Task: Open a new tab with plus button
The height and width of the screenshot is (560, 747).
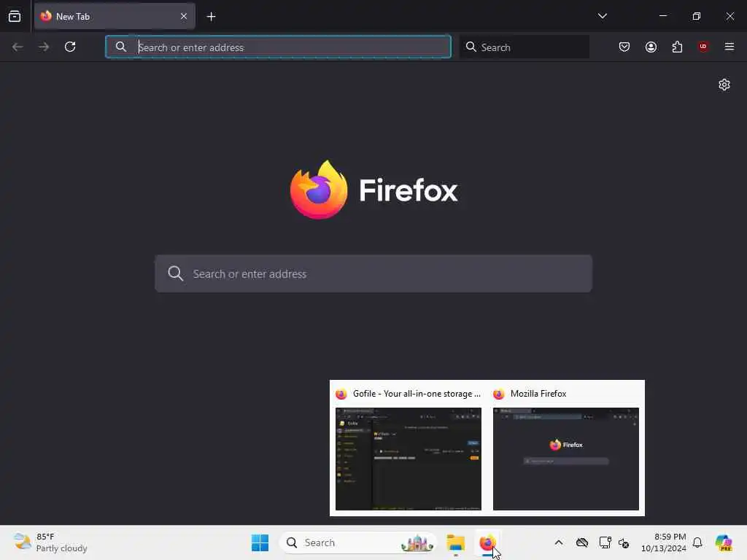Action: tap(211, 17)
